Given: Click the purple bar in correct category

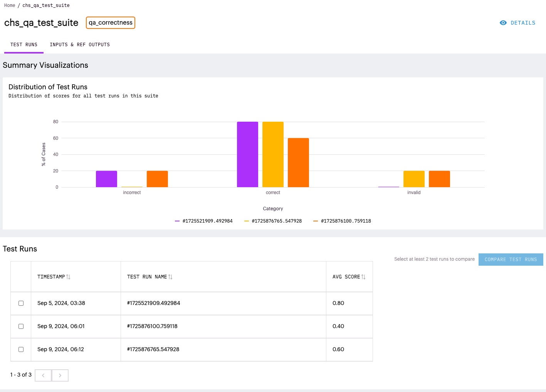Looking at the screenshot, I should point(247,154).
